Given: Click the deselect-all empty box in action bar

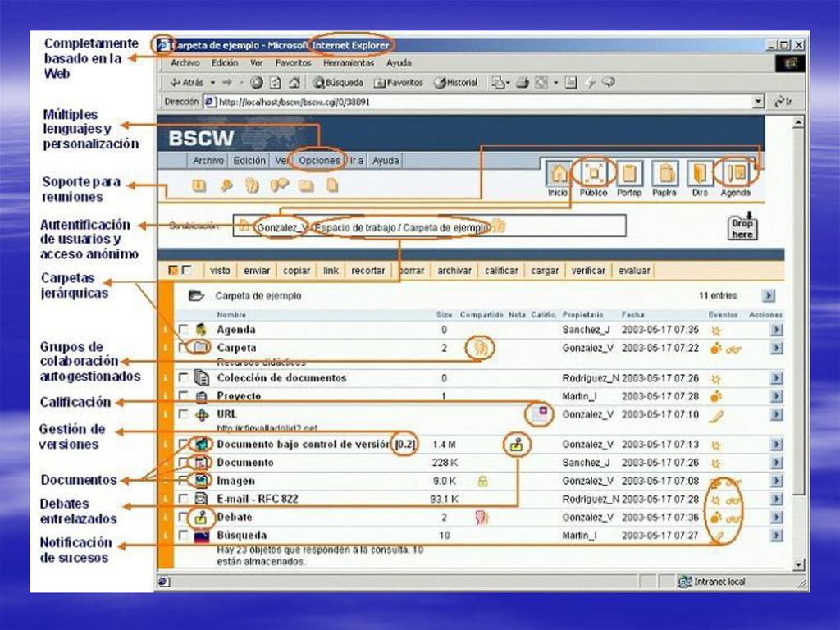Looking at the screenshot, I should pyautogui.click(x=186, y=270).
